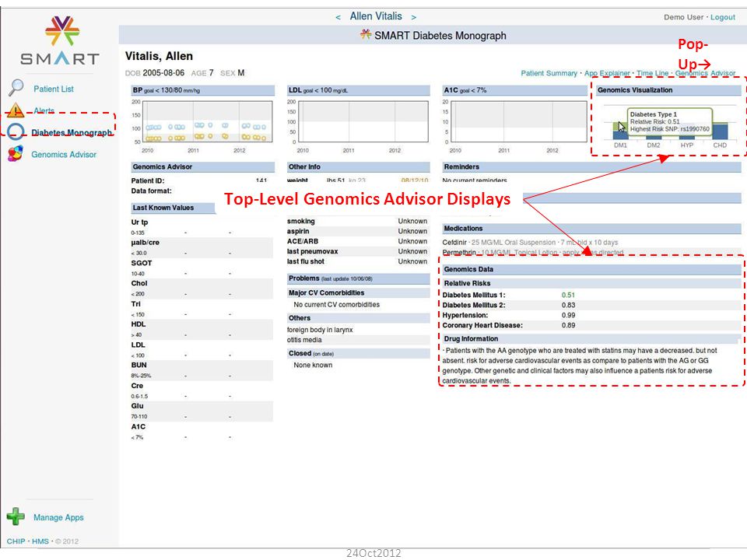Click the Major CV Comorbidities header
The height and width of the screenshot is (560, 747).
(358, 293)
